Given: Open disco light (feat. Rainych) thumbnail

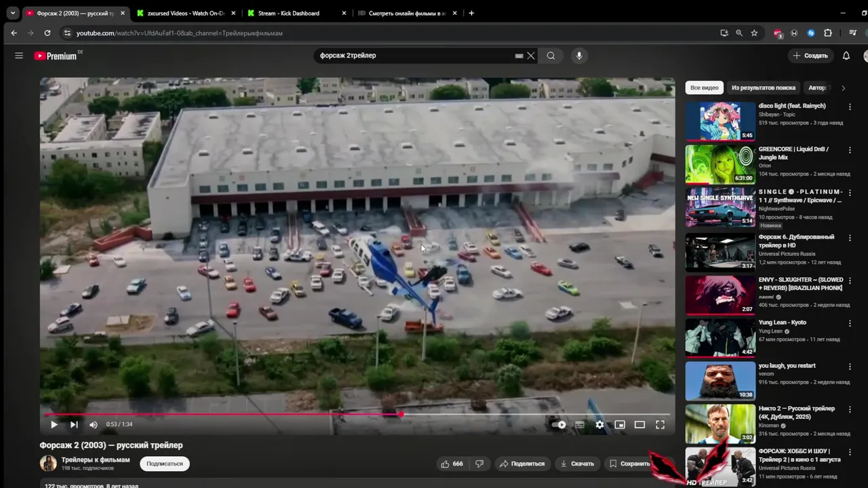Looking at the screenshot, I should (x=720, y=121).
